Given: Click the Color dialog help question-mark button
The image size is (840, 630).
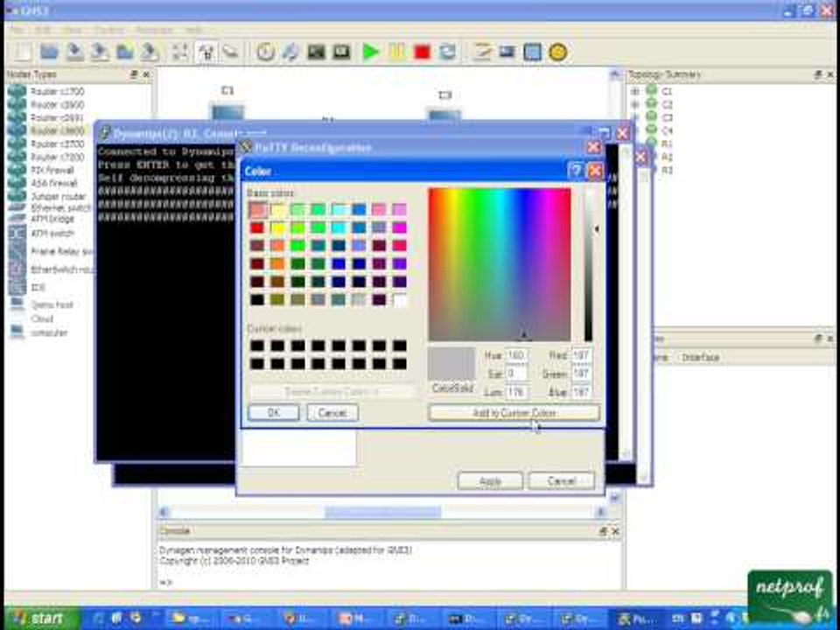Looking at the screenshot, I should pyautogui.click(x=576, y=171).
